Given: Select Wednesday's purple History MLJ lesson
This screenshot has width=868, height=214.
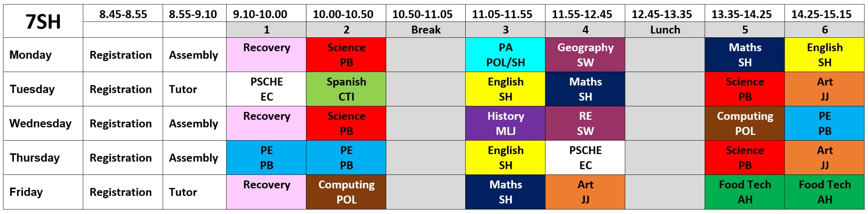Looking at the screenshot, I should tap(505, 123).
